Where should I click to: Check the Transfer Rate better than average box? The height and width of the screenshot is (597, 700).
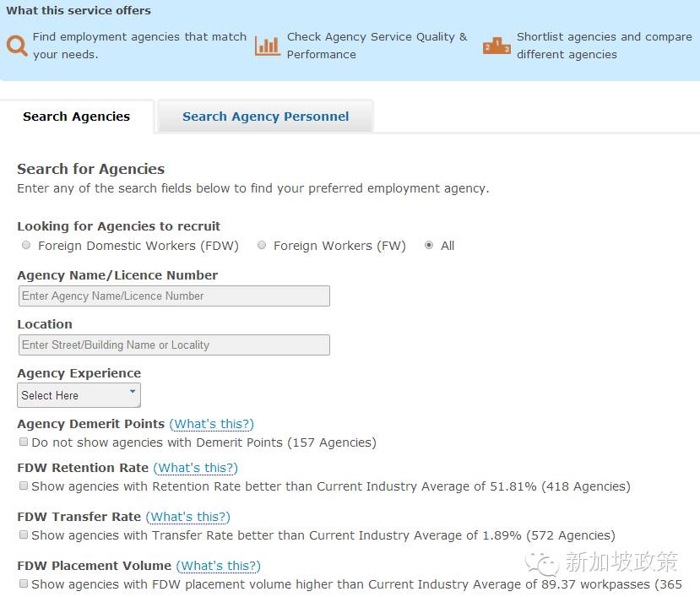coord(24,535)
